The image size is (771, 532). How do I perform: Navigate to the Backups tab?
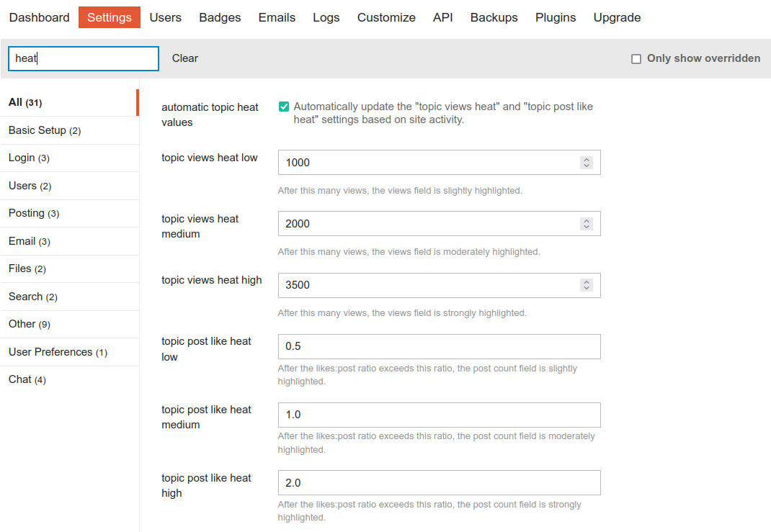click(494, 17)
